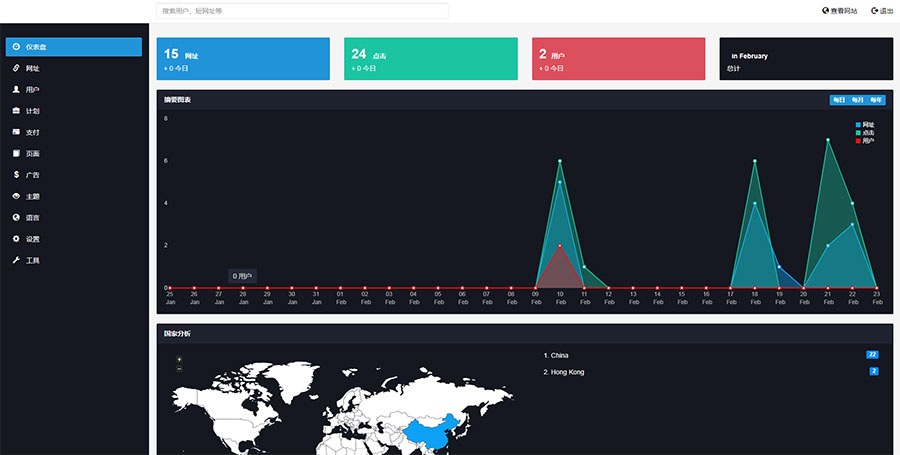Viewport: 900px width, 455px height.
Task: Open 支付 payments card icon
Action: [16, 132]
